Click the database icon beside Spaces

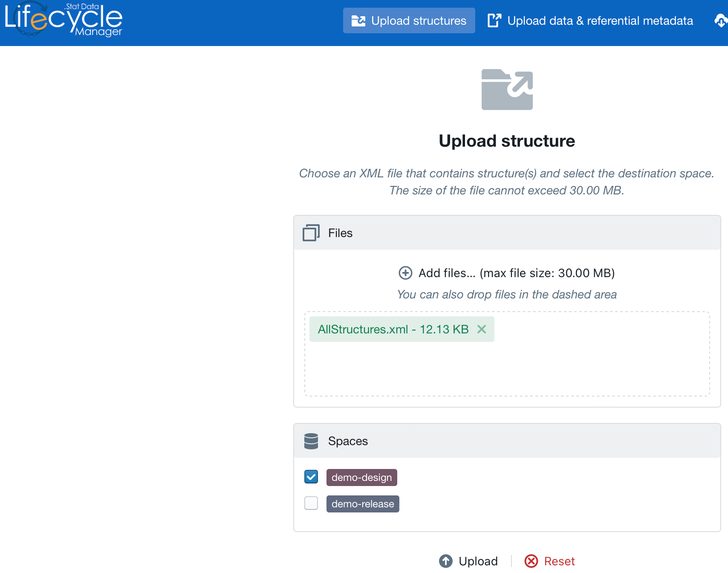[311, 441]
